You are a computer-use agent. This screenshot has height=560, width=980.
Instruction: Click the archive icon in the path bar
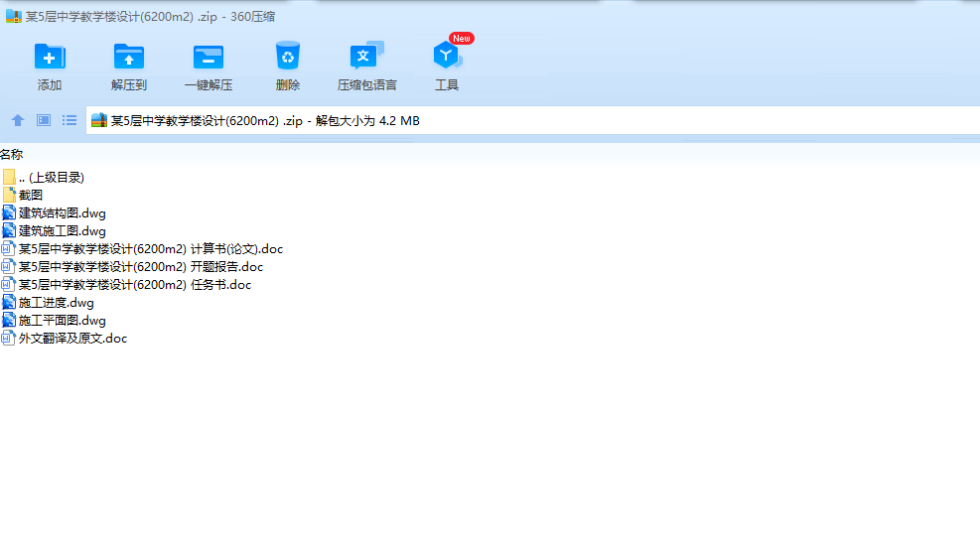tap(98, 120)
